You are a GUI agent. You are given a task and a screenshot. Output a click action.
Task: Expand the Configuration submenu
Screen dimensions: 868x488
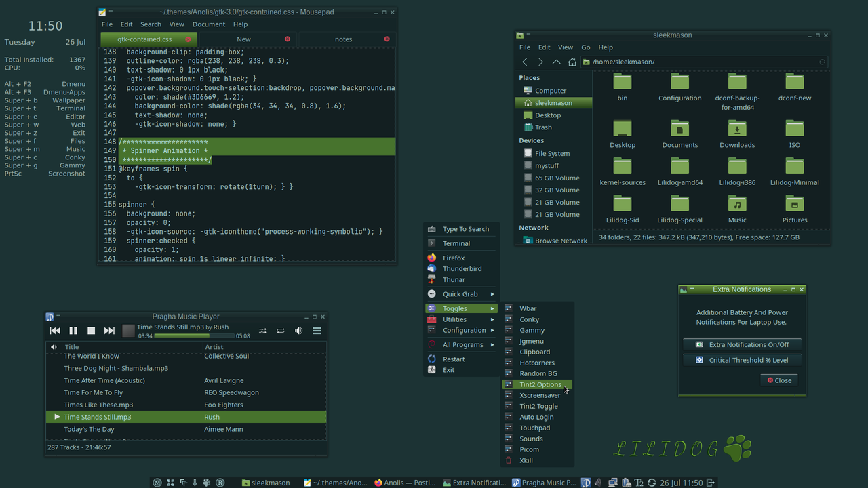click(x=461, y=330)
